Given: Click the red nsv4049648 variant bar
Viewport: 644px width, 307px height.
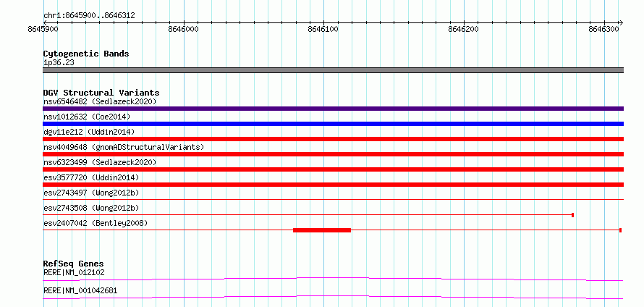Looking at the screenshot, I should coord(333,154).
